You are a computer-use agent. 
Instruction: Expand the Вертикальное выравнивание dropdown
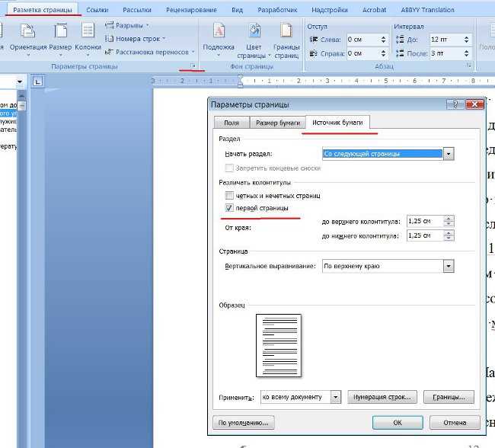click(x=449, y=266)
